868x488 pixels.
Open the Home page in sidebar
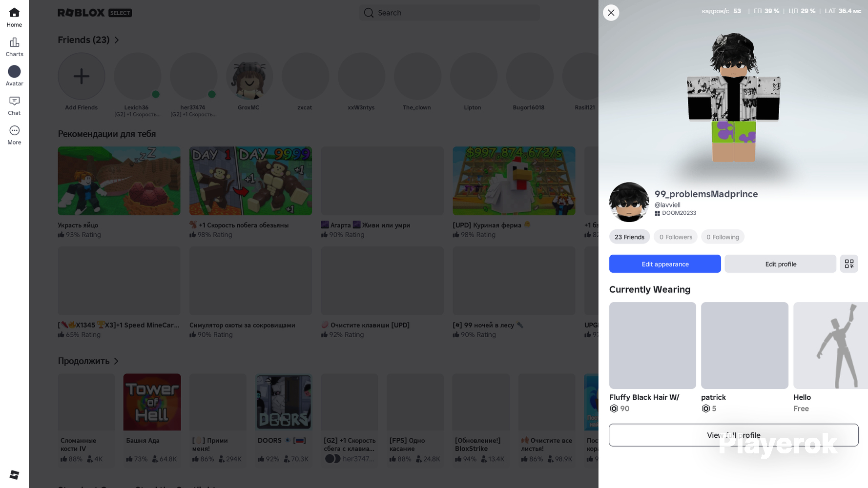(14, 18)
